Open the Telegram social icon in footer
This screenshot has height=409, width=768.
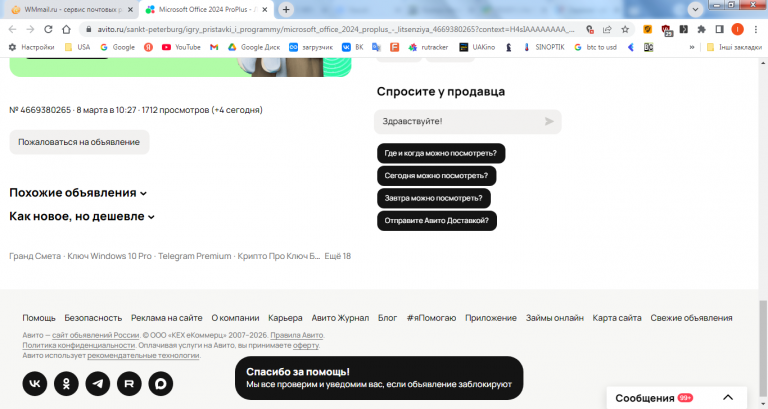click(98, 384)
